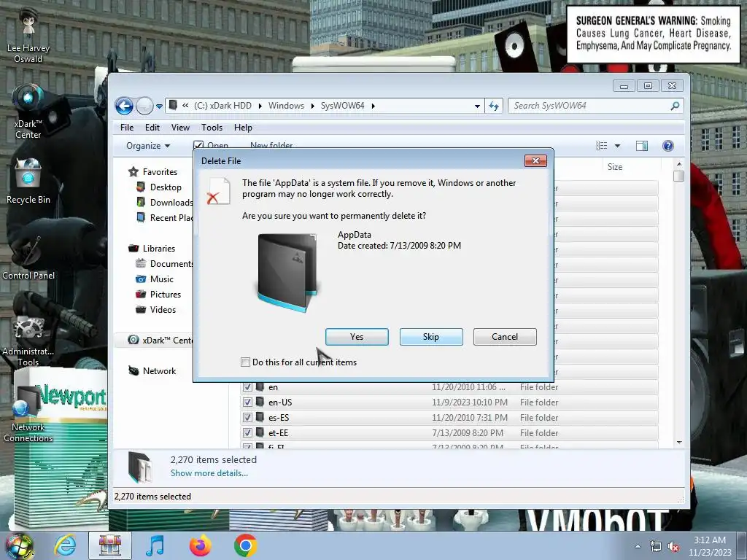747x560 pixels.
Task: Open Recycle Bin desktop icon
Action: coord(28,182)
